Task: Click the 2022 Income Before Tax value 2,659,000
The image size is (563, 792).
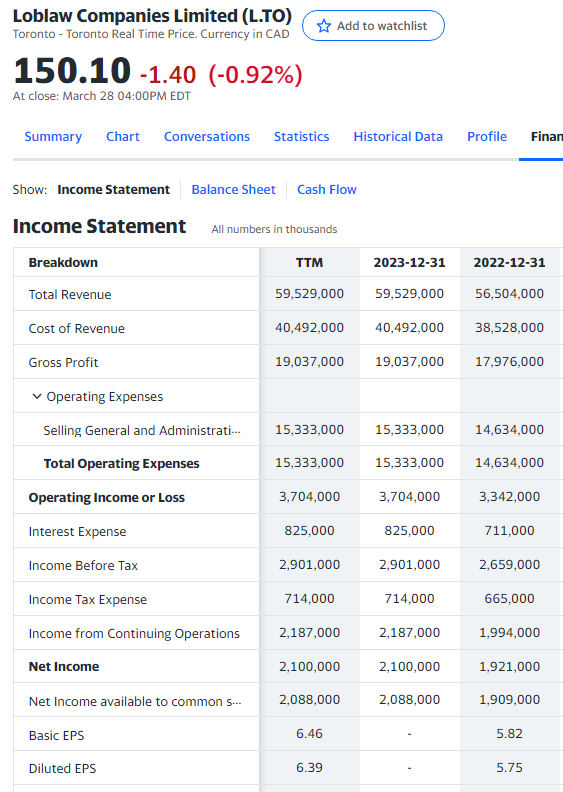Action: point(509,564)
